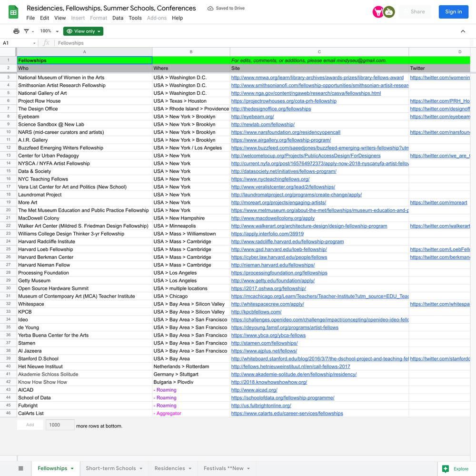Select the Al Jazeera cell
Viewport: 476px width, 476px height.
pyautogui.click(x=84, y=351)
